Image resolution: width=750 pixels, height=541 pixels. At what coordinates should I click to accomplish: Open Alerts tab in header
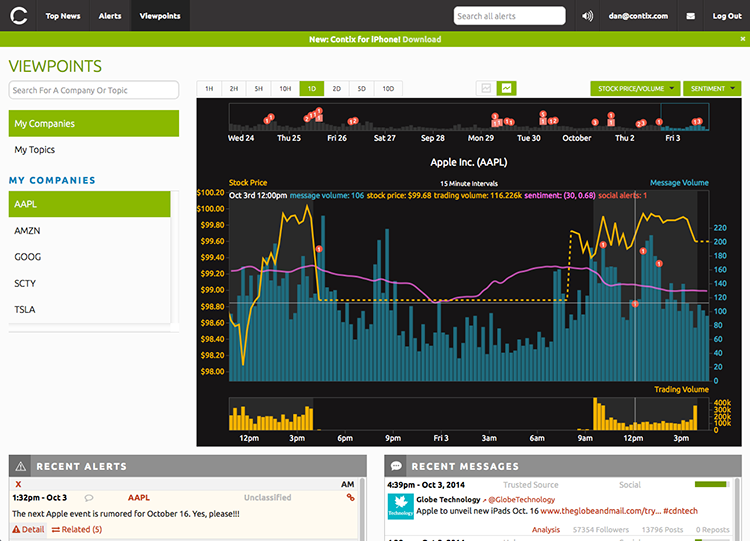click(110, 16)
